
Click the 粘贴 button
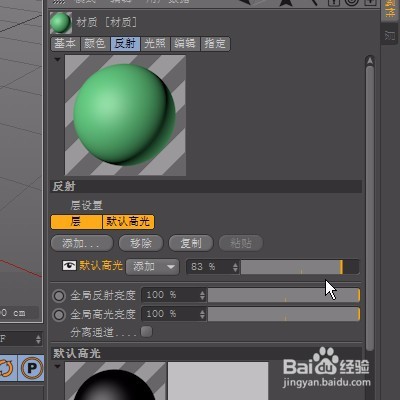coord(241,243)
